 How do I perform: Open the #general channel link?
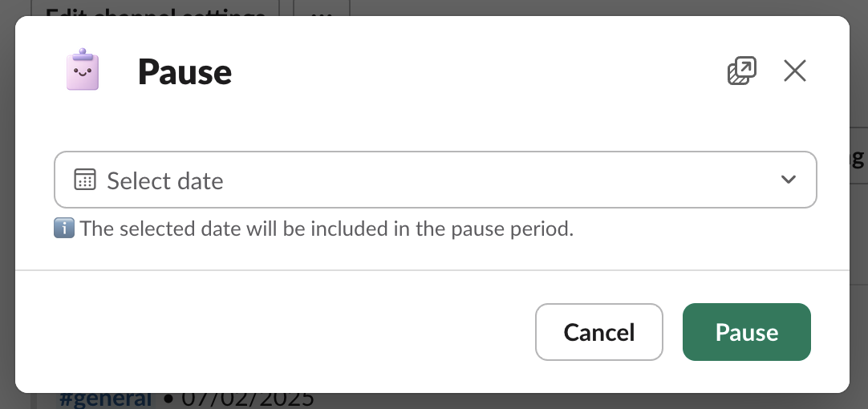click(x=106, y=399)
